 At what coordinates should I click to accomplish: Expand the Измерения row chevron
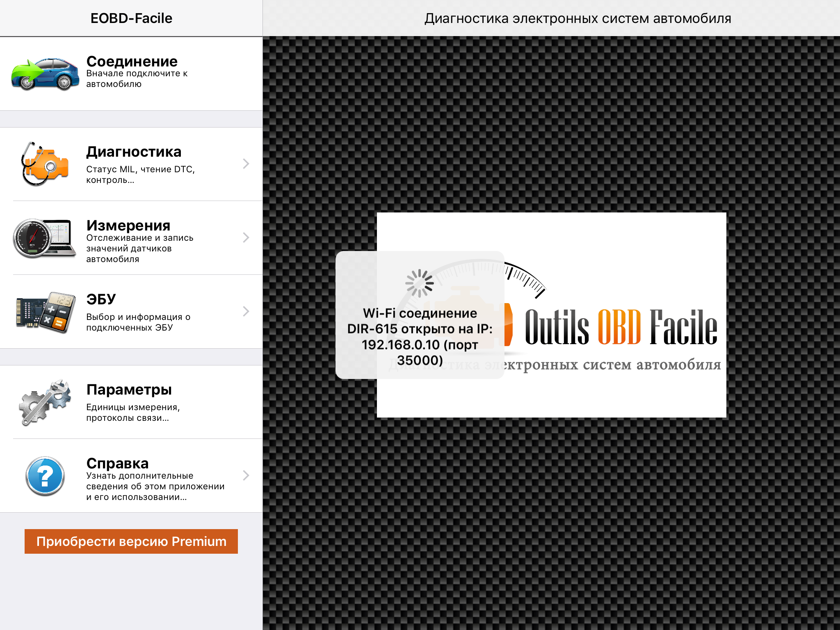coord(246,237)
